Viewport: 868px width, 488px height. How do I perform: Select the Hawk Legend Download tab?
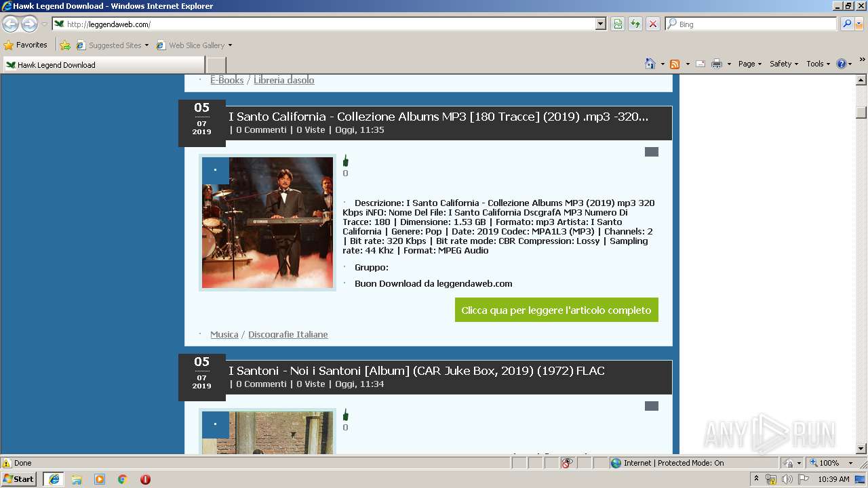click(104, 65)
